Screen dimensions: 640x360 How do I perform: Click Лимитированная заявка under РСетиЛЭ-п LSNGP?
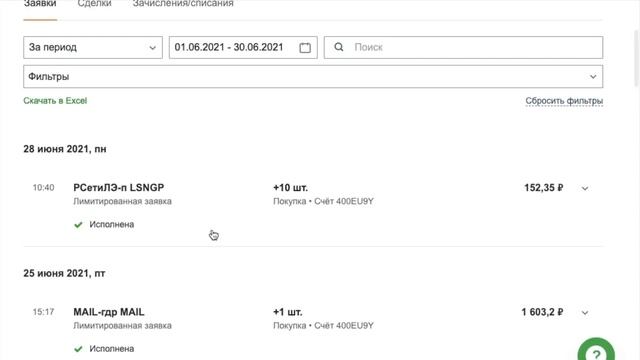point(122,201)
